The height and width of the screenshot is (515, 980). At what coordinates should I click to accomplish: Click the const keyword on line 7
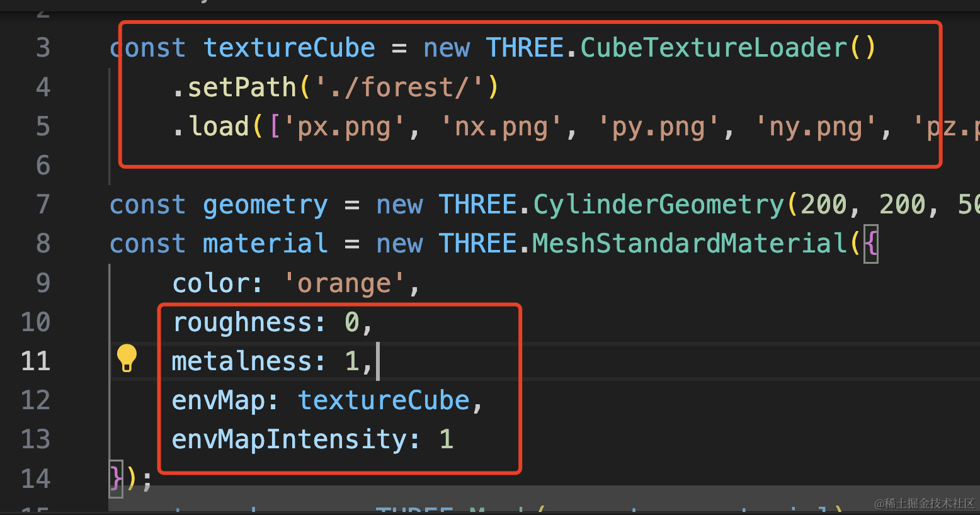tap(147, 205)
